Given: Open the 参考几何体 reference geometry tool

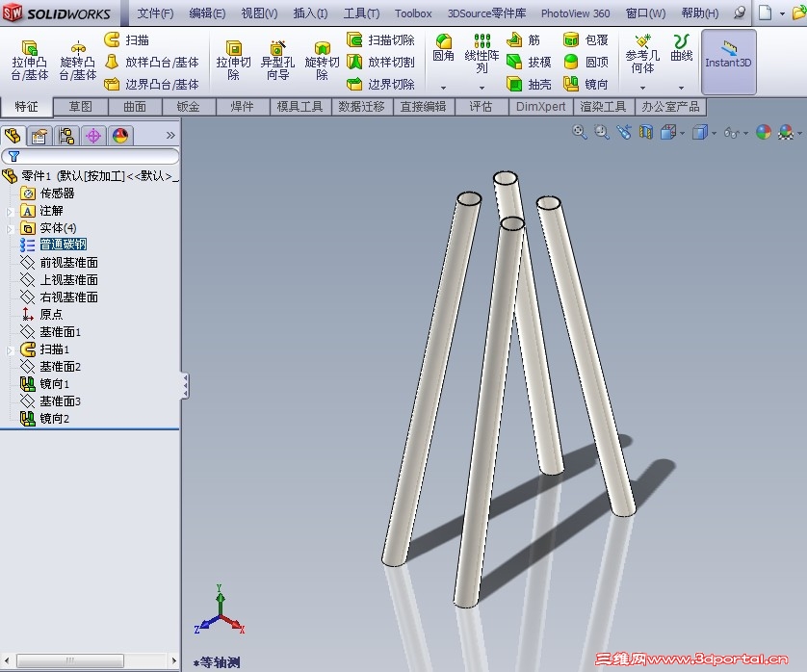Looking at the screenshot, I should coord(642,54).
